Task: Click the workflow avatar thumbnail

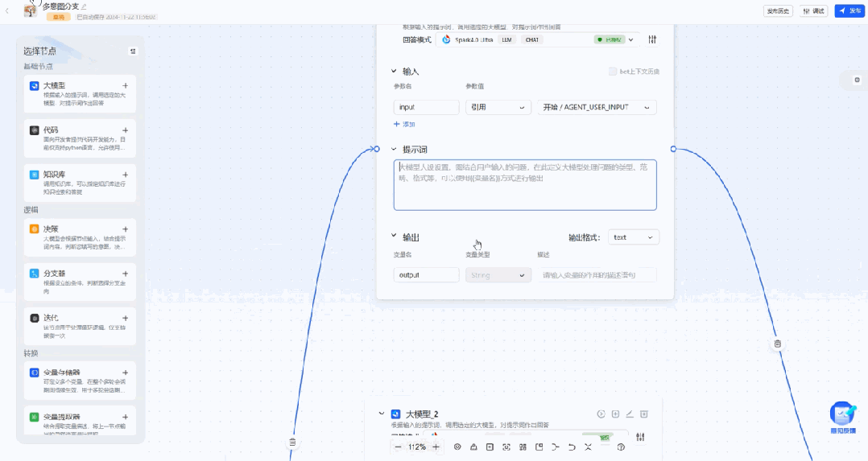Action: 31,10
